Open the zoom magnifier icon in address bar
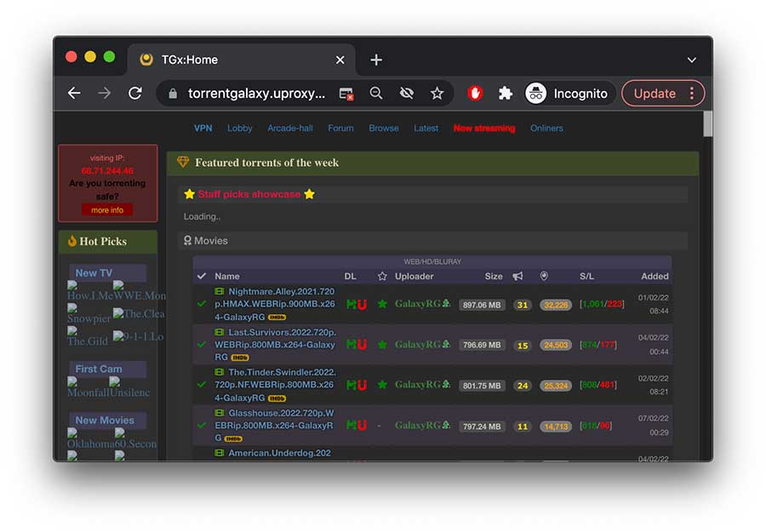 376,94
